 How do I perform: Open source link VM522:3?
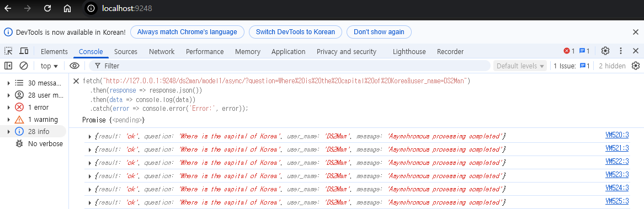(x=617, y=161)
